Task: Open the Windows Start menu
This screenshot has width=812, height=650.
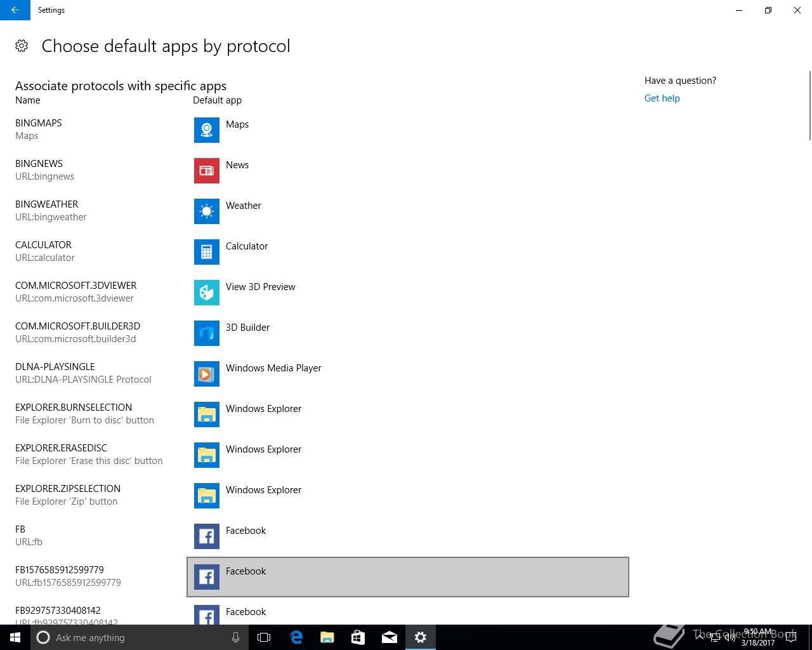Action: (x=15, y=637)
